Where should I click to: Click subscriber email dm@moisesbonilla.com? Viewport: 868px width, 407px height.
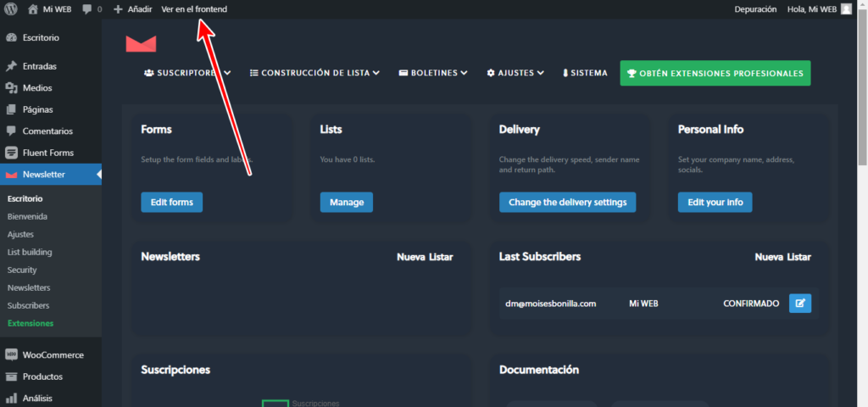pyautogui.click(x=551, y=304)
